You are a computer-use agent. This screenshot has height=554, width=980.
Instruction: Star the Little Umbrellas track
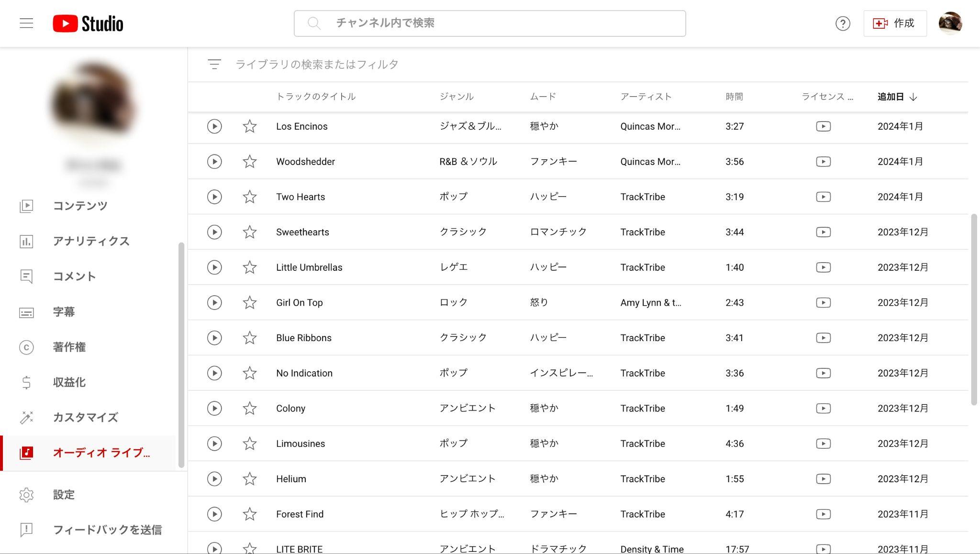point(250,267)
